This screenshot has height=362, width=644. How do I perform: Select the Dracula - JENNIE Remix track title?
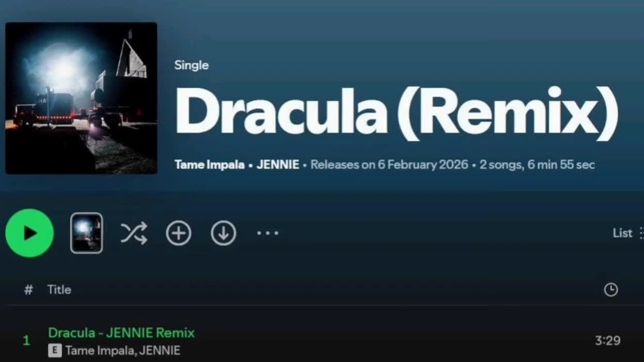coord(121,332)
